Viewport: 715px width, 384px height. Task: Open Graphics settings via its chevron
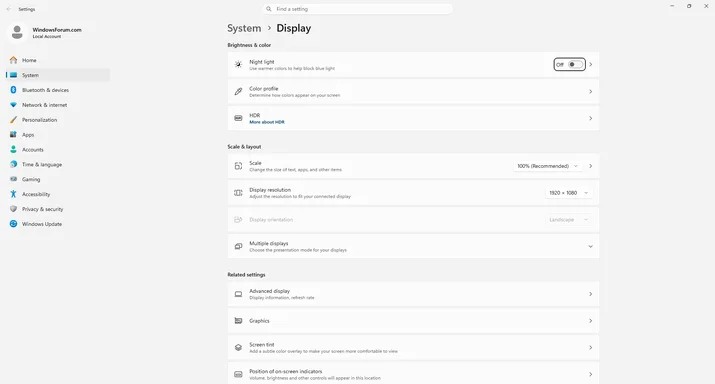tap(591, 321)
